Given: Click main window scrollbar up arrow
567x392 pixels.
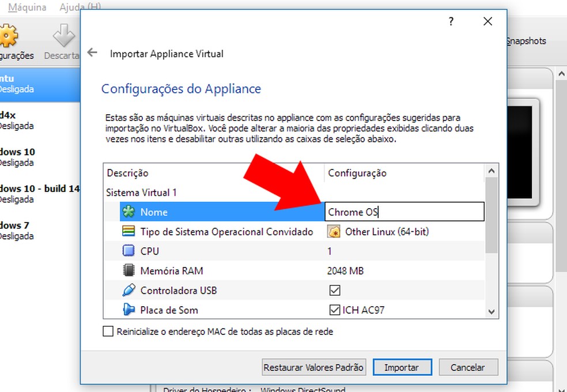Looking at the screenshot, I should point(561,74).
